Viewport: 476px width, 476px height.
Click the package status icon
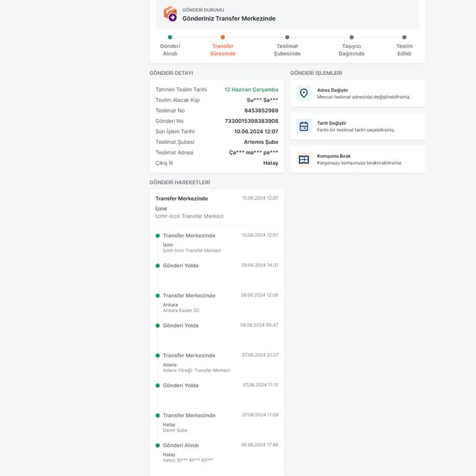tap(170, 14)
